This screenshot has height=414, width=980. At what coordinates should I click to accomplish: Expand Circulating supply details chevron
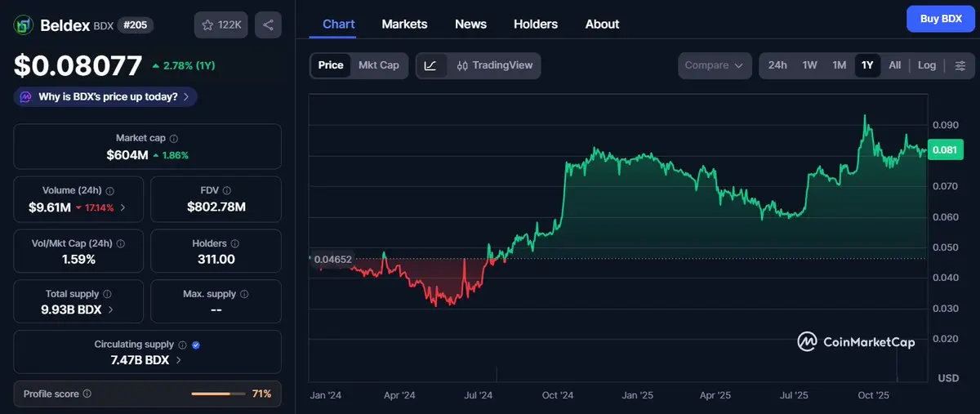point(179,360)
